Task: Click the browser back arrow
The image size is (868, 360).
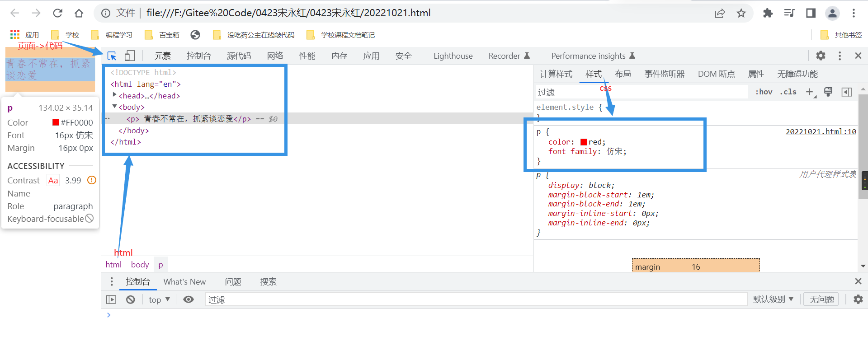Action: point(15,13)
